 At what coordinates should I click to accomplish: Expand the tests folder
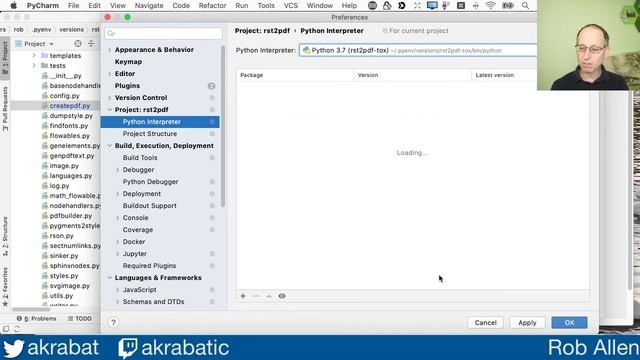click(x=34, y=66)
